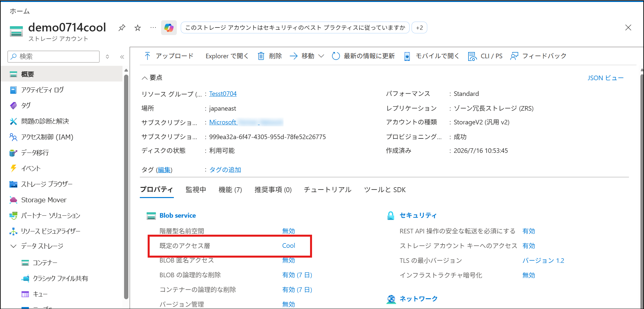This screenshot has height=309, width=644.
Task: Click the move arrow icon
Action: point(293,56)
